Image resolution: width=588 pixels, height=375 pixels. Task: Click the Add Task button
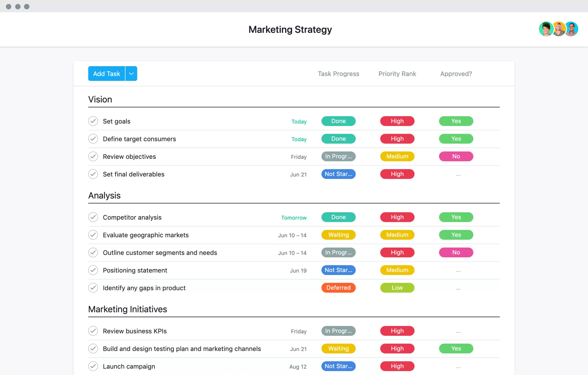tap(106, 73)
